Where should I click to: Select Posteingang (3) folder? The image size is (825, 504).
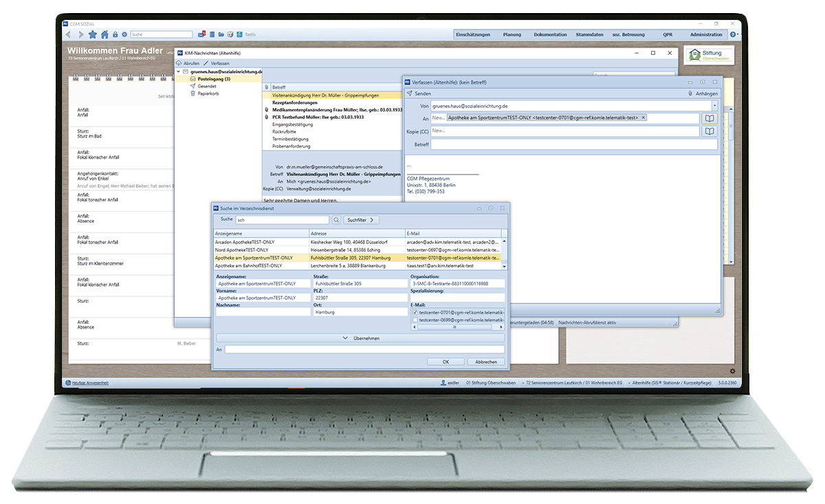[214, 79]
